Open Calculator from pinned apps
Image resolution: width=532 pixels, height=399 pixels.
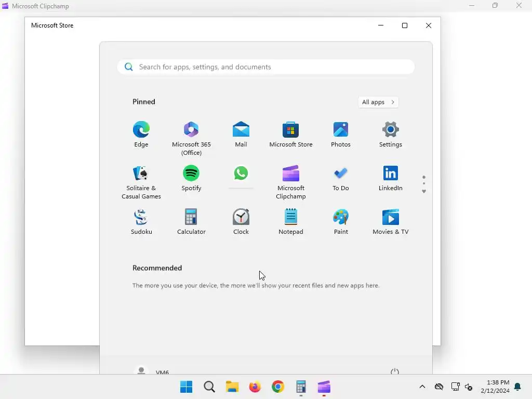tap(191, 221)
